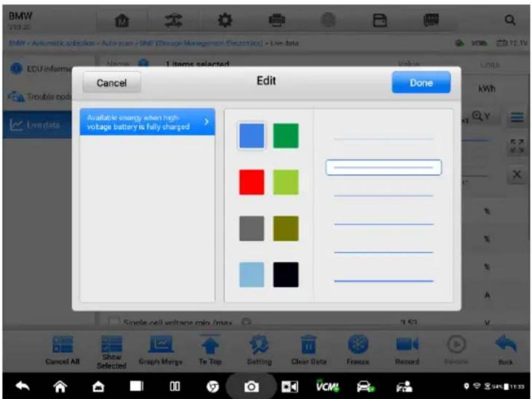Tap the Android home icon in navigation bar
The height and width of the screenshot is (399, 532).
click(60, 386)
